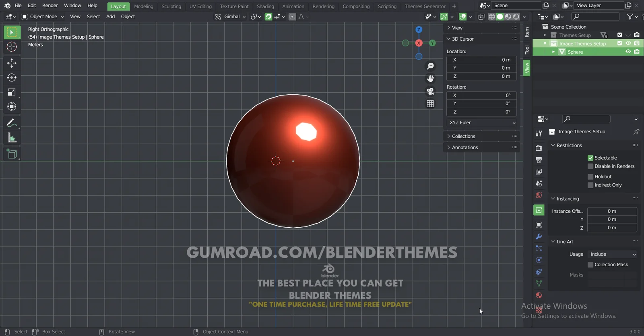Screen dimensions: 644x336
Task: Click the pan view hand icon
Action: click(430, 79)
